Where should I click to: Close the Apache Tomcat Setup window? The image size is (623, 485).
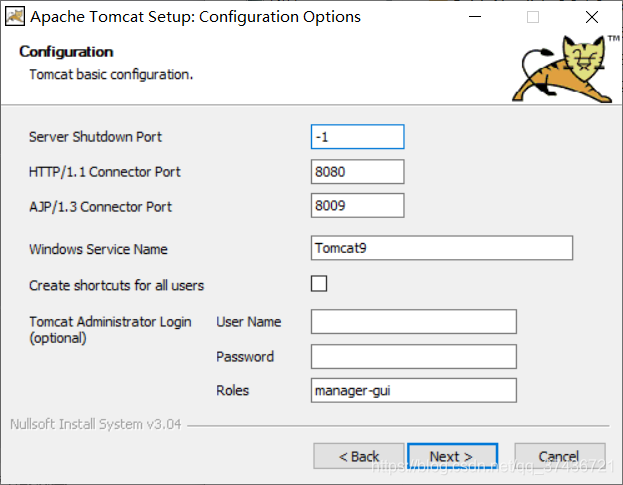592,17
